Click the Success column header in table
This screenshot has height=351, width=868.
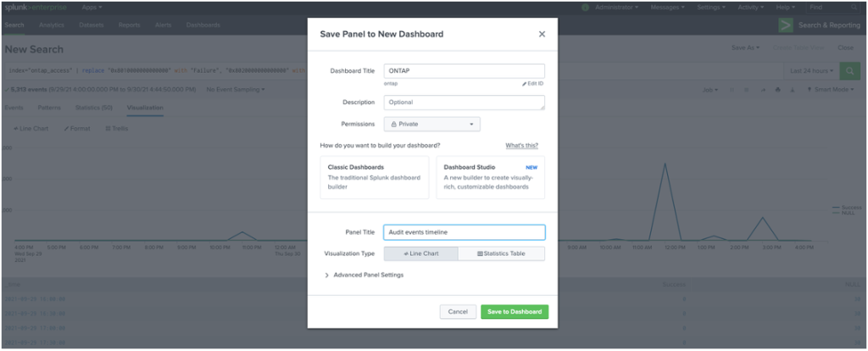[x=674, y=285]
